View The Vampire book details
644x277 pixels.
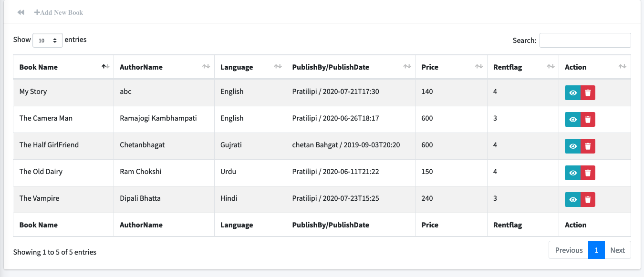573,200
